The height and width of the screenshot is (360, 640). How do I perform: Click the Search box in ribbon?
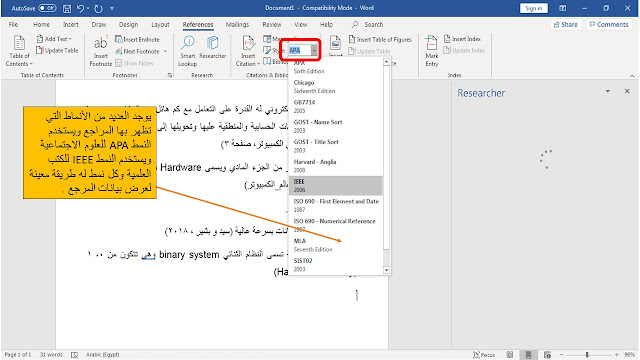368,24
